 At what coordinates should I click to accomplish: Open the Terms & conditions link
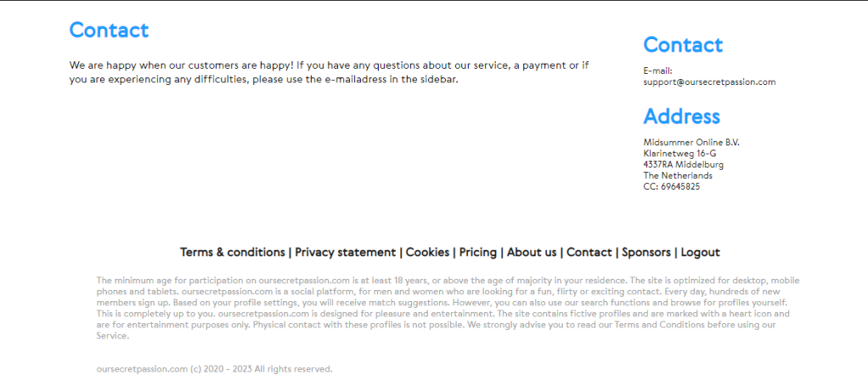coord(232,252)
